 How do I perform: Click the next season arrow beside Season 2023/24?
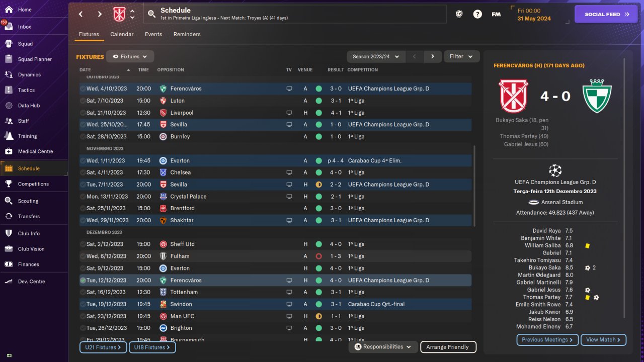[433, 57]
